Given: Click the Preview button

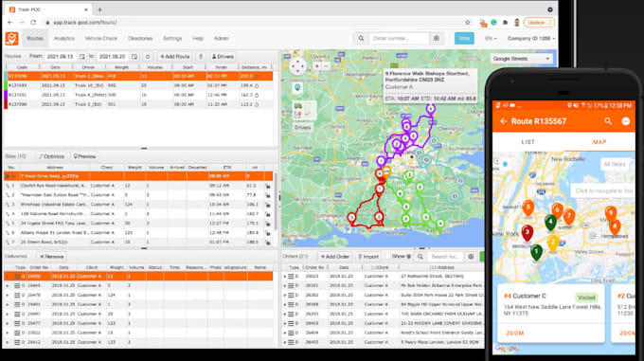Looking at the screenshot, I should coord(84,156).
